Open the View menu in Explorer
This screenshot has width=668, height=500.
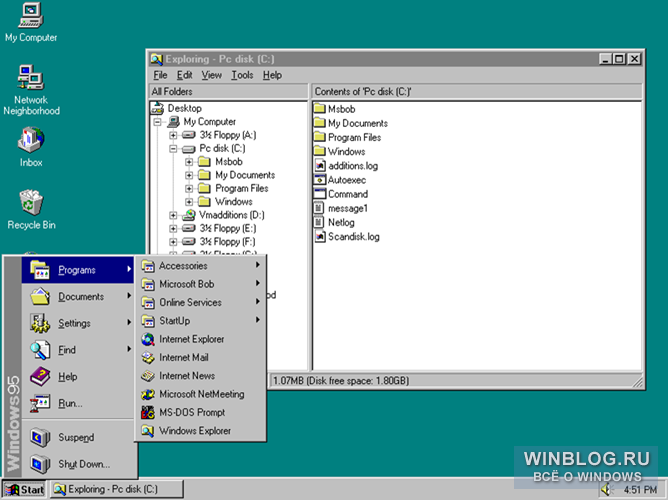point(212,75)
